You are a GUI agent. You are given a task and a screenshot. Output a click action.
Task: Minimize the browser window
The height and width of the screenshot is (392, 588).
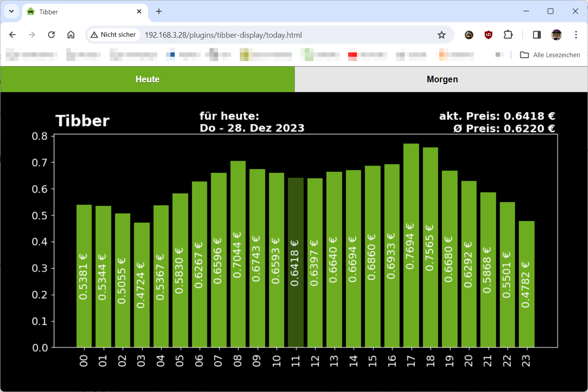526,11
